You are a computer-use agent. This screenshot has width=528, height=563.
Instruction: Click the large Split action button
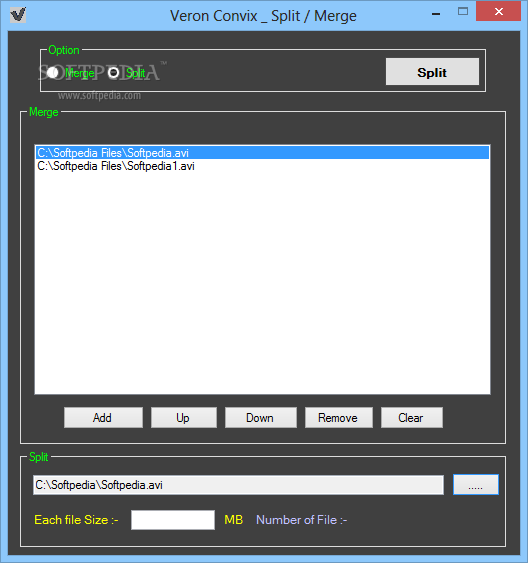tap(432, 72)
